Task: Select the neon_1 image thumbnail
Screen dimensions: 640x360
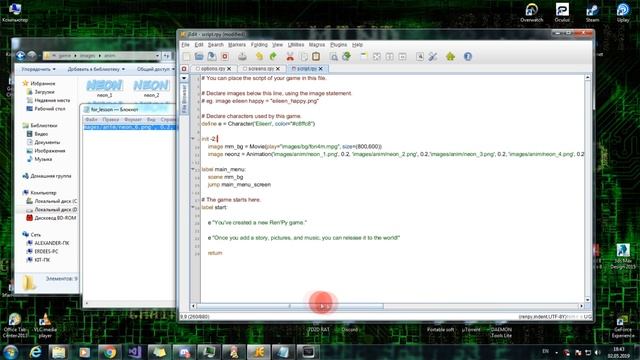Action: coord(104,88)
